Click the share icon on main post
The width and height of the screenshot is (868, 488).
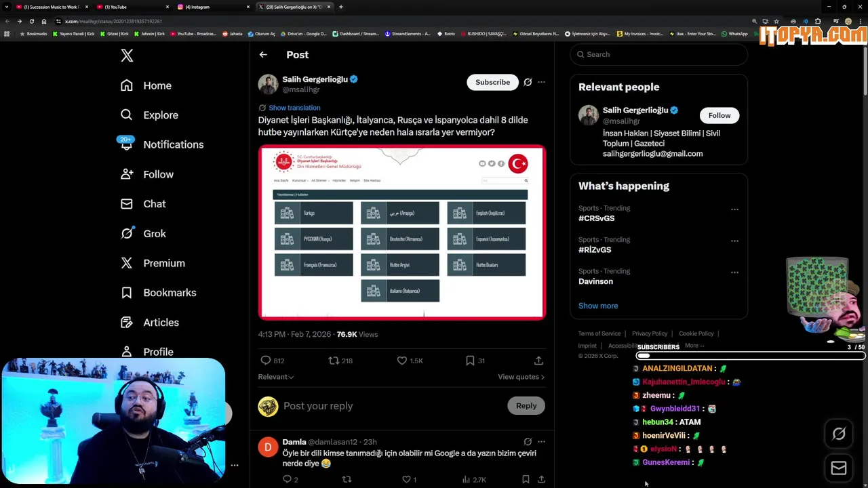click(x=538, y=361)
